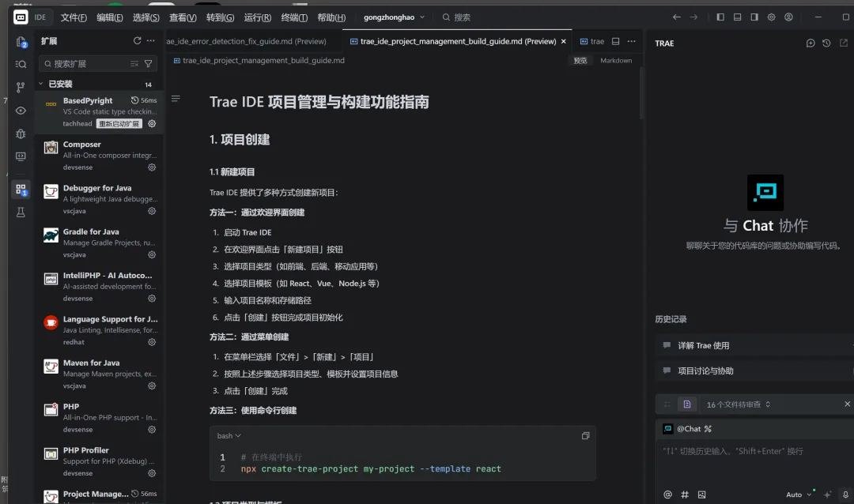This screenshot has height=504, width=854.
Task: Refresh the extensions list
Action: pyautogui.click(x=138, y=41)
